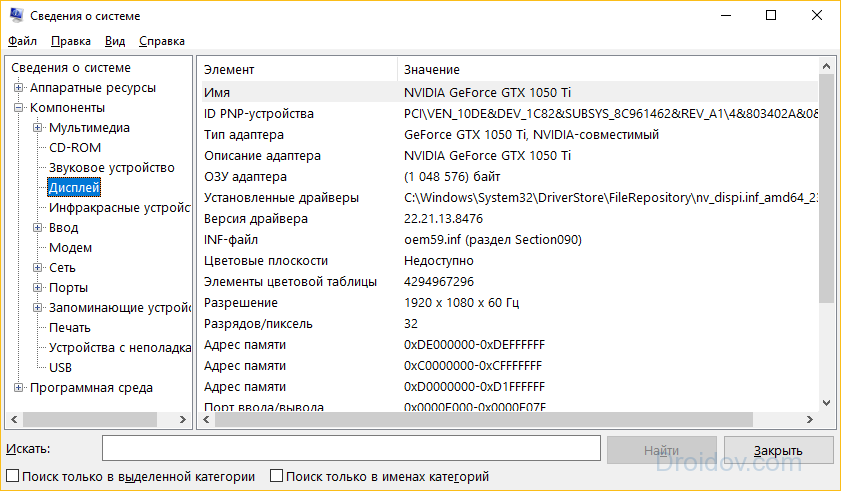This screenshot has width=841, height=491.
Task: Click the Значение column header
Action: [x=432, y=70]
